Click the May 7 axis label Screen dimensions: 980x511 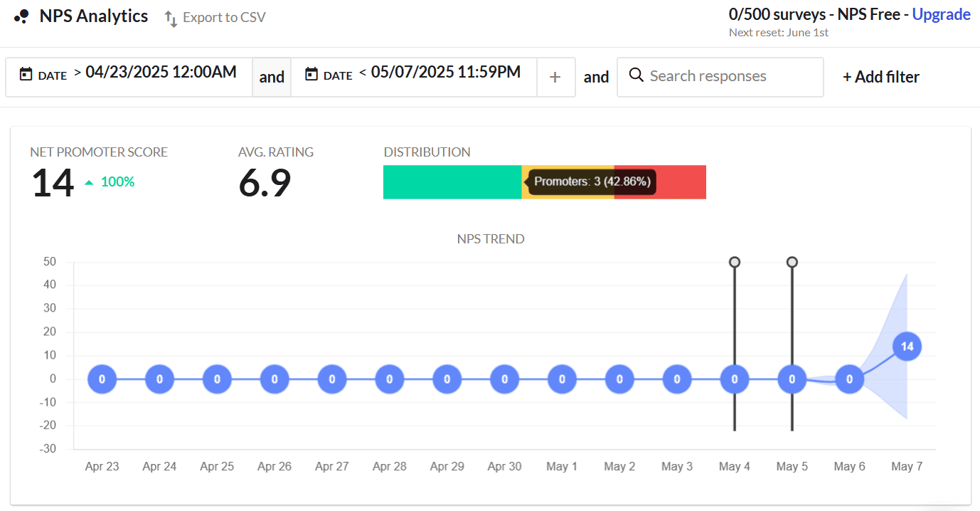[x=907, y=467]
